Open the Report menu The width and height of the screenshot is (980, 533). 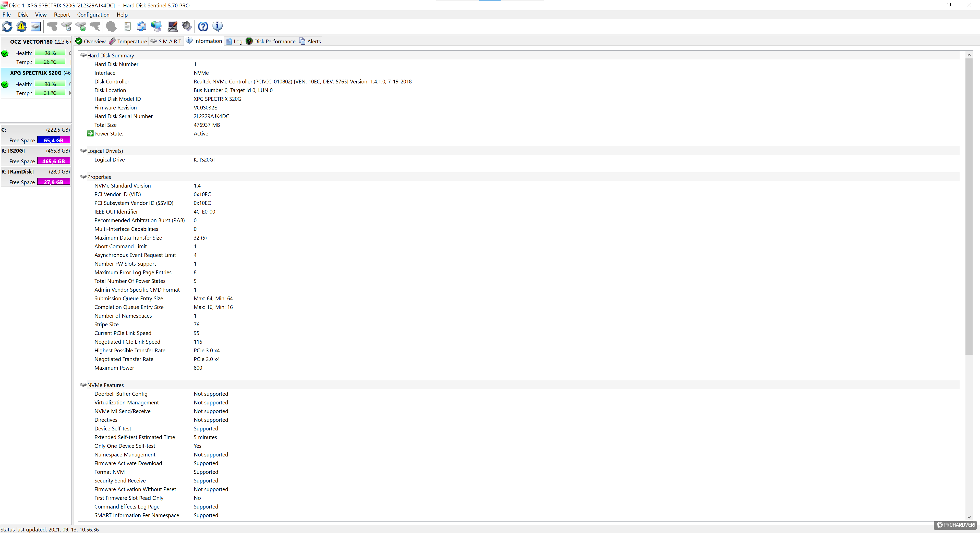[62, 15]
